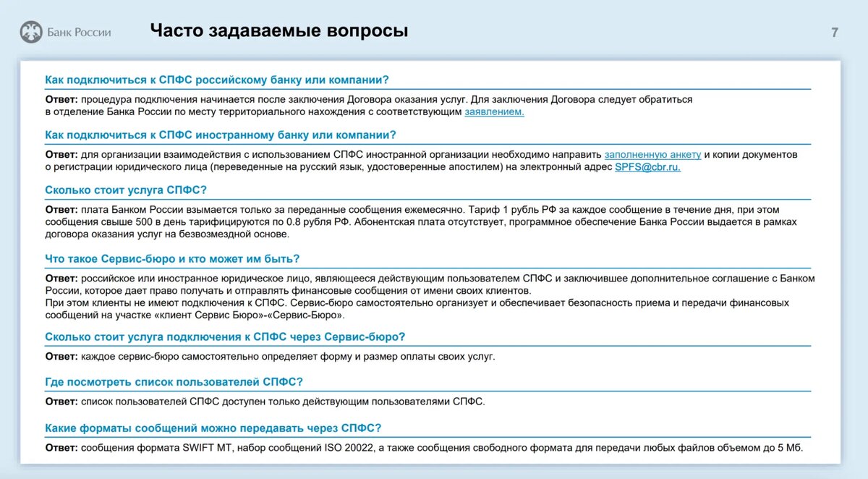Image resolution: width=868 pixels, height=479 pixels.
Task: Click the answer about the 1 рубль tariff
Action: click(434, 221)
